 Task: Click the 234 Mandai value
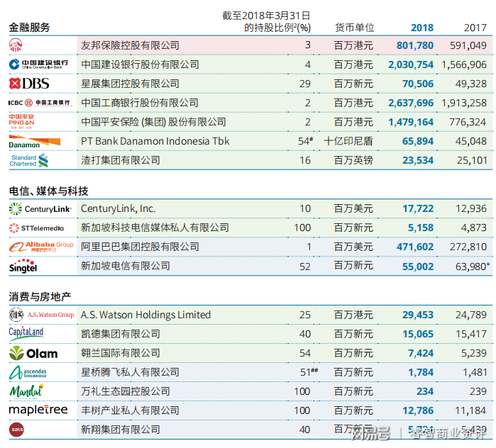pos(425,391)
